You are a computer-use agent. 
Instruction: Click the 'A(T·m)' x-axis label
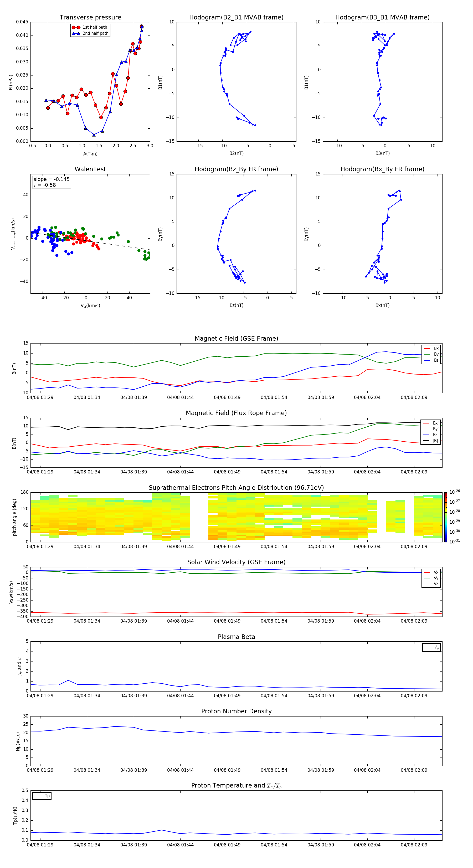(x=90, y=154)
